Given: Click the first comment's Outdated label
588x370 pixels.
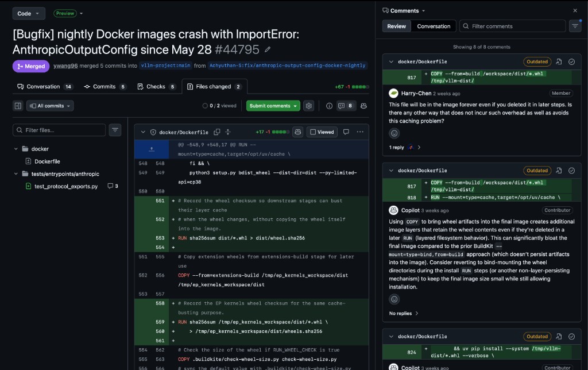Looking at the screenshot, I should tap(537, 61).
